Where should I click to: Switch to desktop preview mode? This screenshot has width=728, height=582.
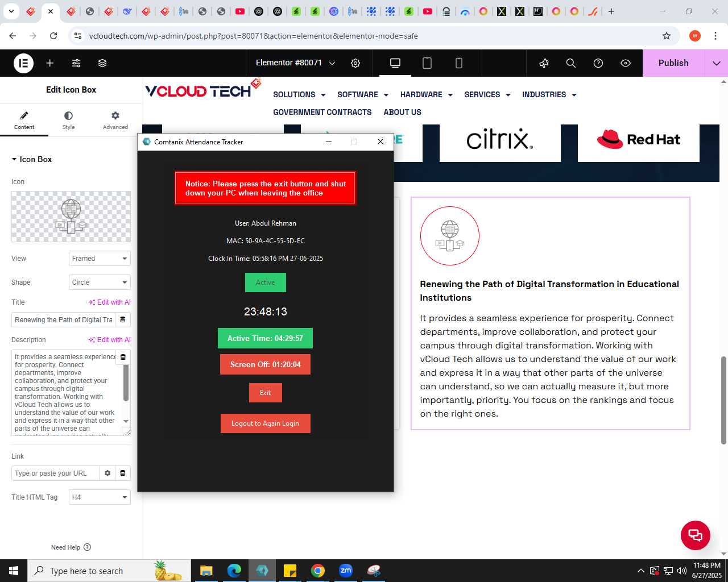(395, 63)
